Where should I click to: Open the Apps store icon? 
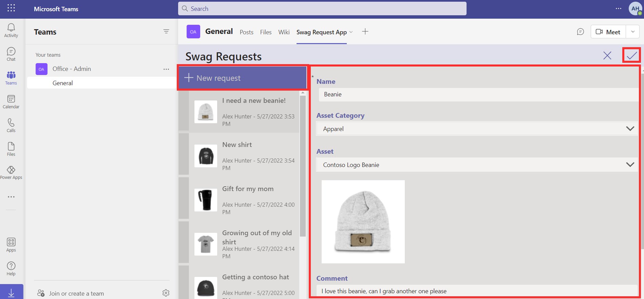11,245
